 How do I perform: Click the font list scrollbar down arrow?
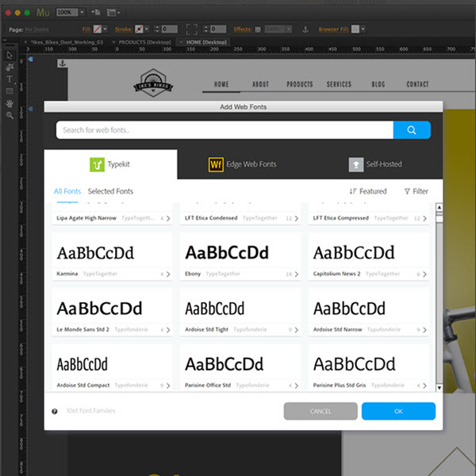pos(439,388)
